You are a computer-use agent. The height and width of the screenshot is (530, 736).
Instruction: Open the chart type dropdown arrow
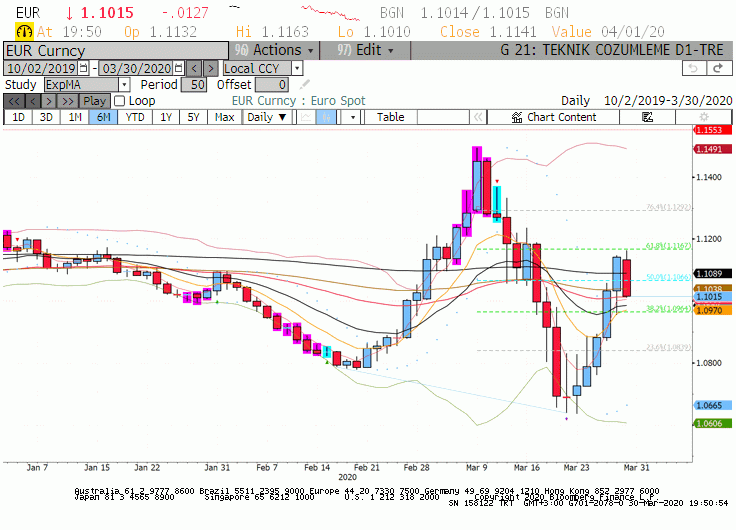coord(352,117)
